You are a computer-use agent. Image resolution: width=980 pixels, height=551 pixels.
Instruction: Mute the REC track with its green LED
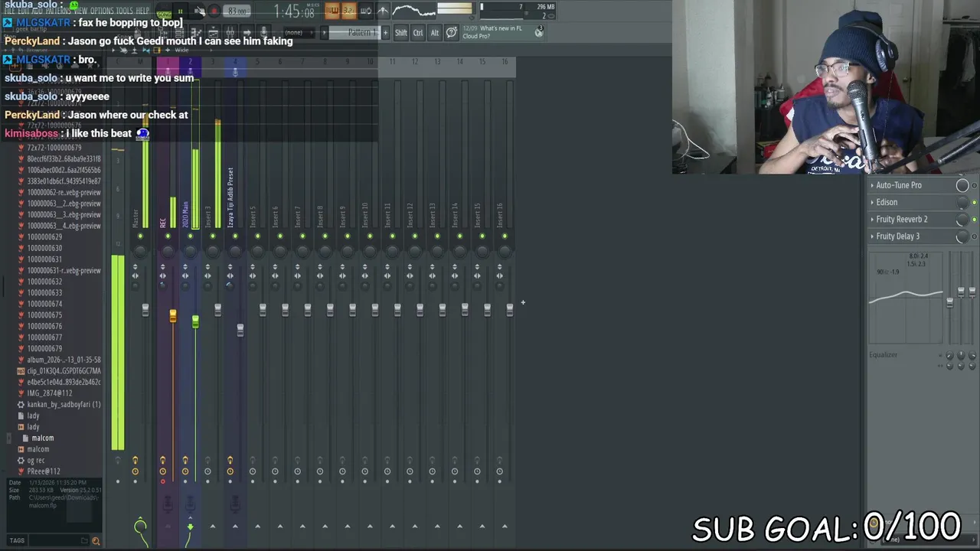pyautogui.click(x=168, y=236)
